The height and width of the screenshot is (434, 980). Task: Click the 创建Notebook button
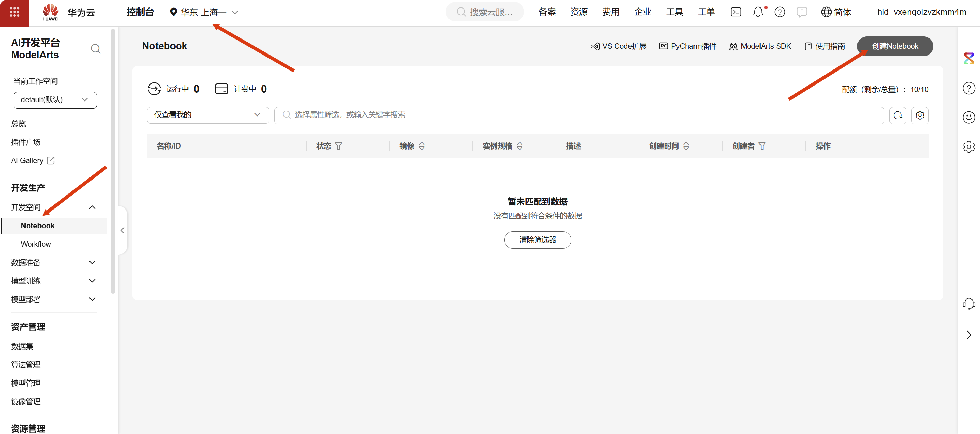[x=894, y=46]
